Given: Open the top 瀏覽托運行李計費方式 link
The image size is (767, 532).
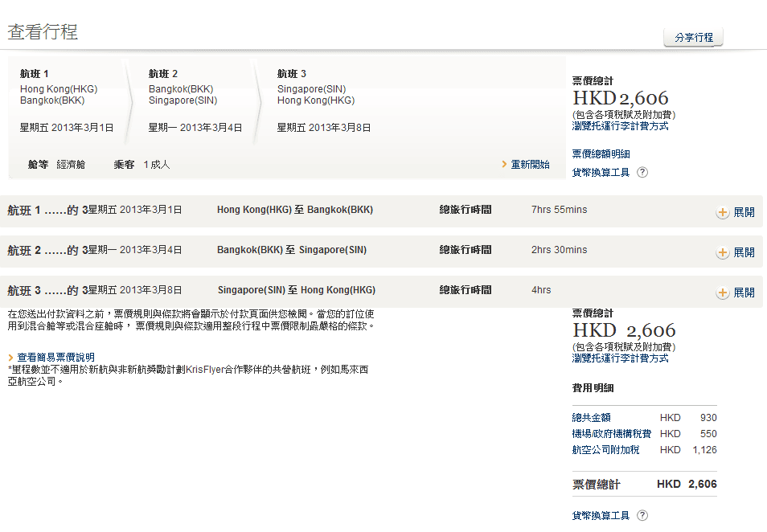Looking at the screenshot, I should [x=620, y=126].
